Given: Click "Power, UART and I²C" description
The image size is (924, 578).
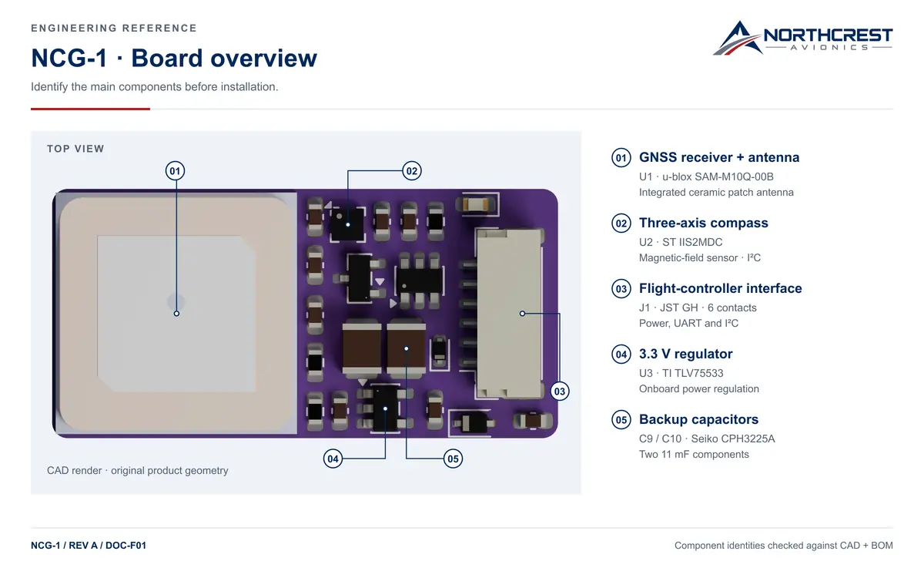Looking at the screenshot, I should point(688,323).
